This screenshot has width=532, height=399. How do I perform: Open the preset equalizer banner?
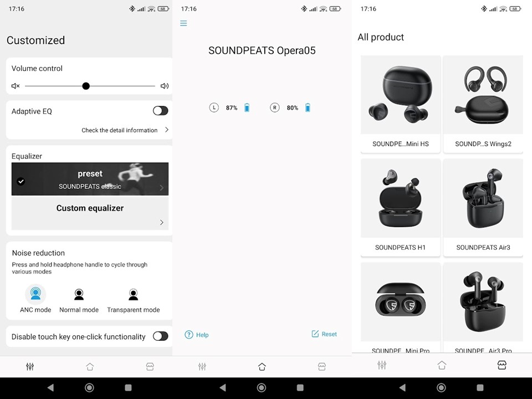(x=90, y=179)
